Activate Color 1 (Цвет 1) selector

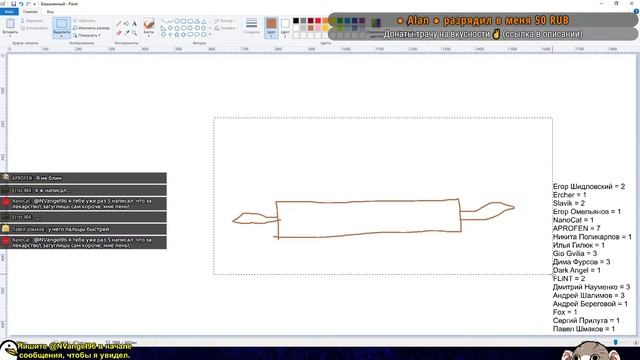(x=271, y=27)
